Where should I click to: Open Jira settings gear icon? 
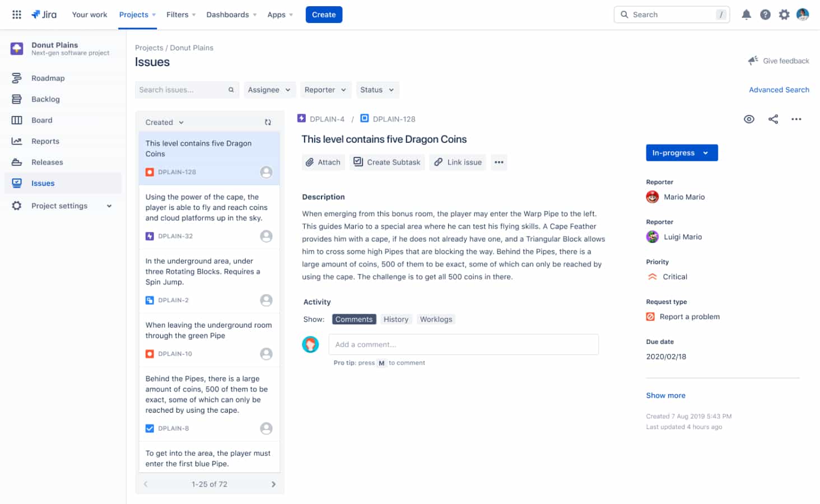784,14
